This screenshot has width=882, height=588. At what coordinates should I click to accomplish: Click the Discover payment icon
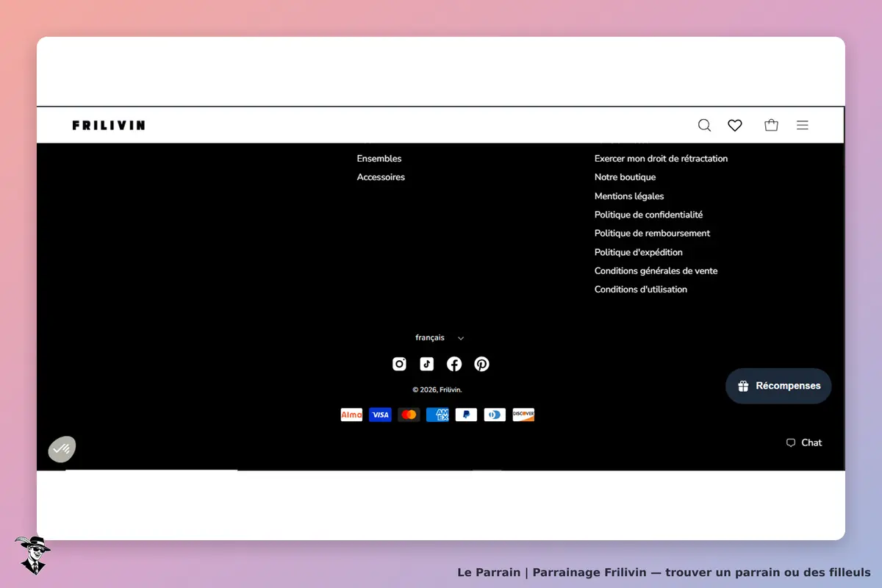tap(523, 415)
